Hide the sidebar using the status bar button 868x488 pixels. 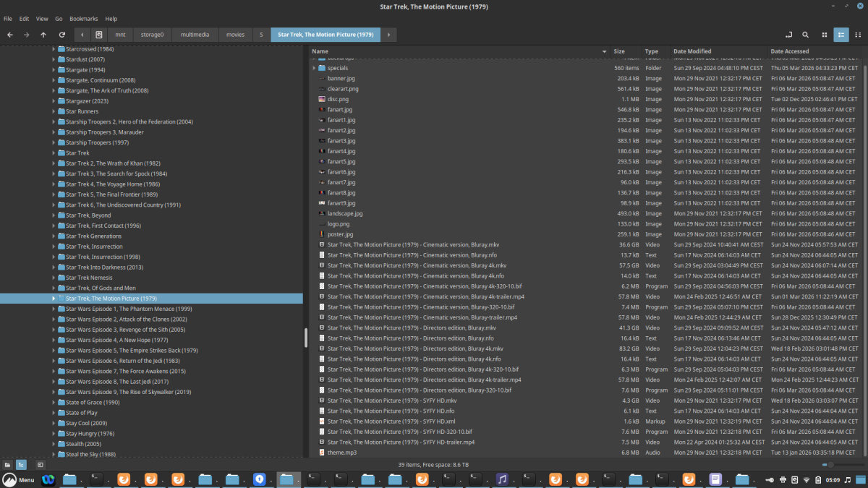pos(41,464)
